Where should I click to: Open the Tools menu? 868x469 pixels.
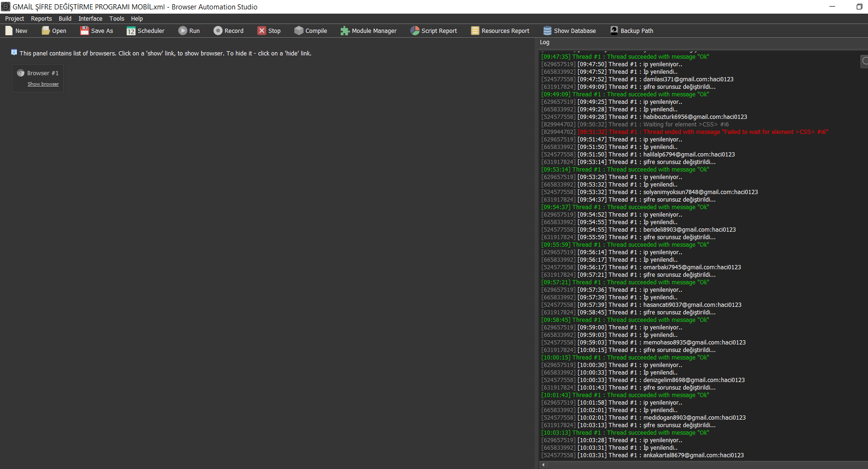(117, 19)
